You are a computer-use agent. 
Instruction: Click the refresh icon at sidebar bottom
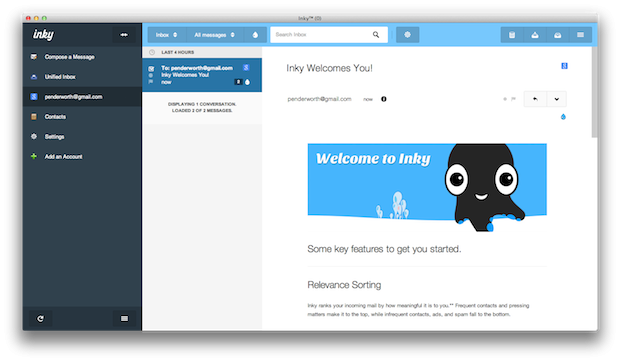40,319
